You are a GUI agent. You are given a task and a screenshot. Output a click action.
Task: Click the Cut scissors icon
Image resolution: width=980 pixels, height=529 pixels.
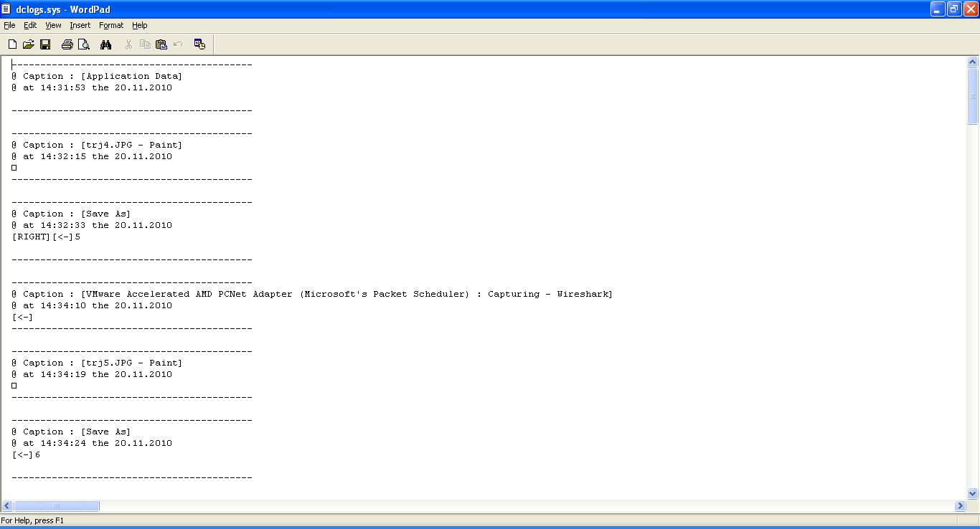click(x=128, y=44)
